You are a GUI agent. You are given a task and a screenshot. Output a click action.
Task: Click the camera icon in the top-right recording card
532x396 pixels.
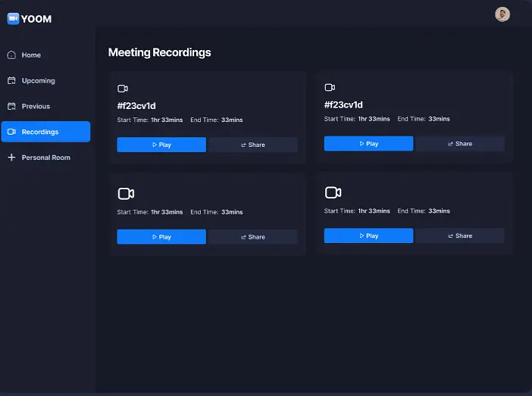tap(330, 88)
